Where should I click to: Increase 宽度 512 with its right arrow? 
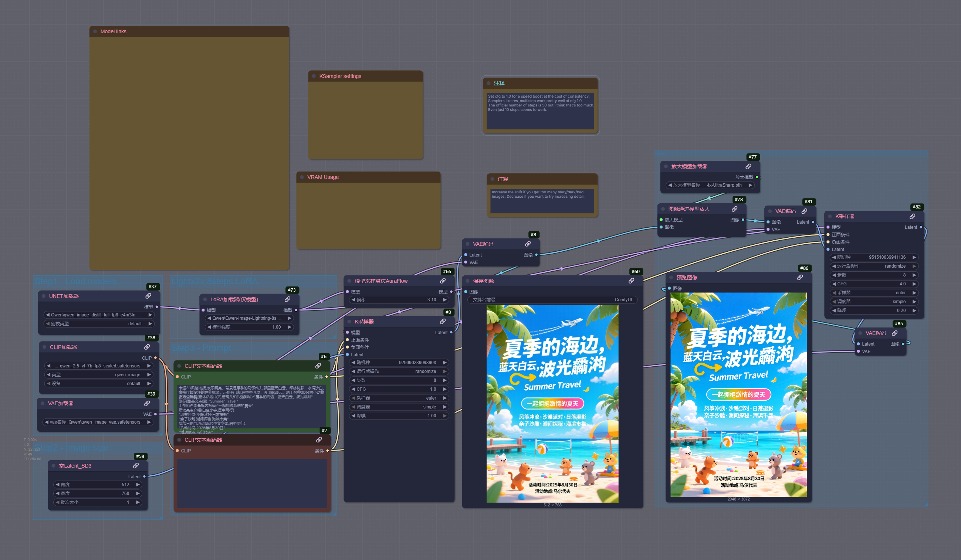[138, 485]
